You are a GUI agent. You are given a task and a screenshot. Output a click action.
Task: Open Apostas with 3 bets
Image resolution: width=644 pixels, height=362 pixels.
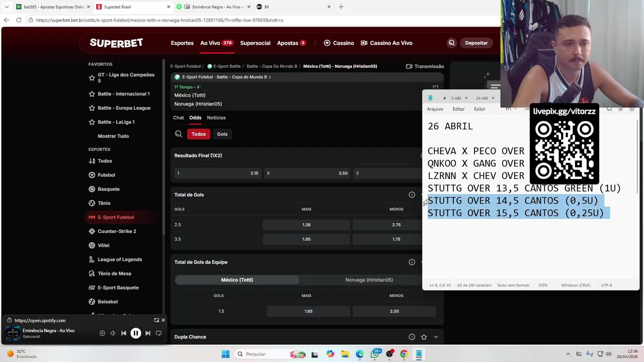pos(291,43)
